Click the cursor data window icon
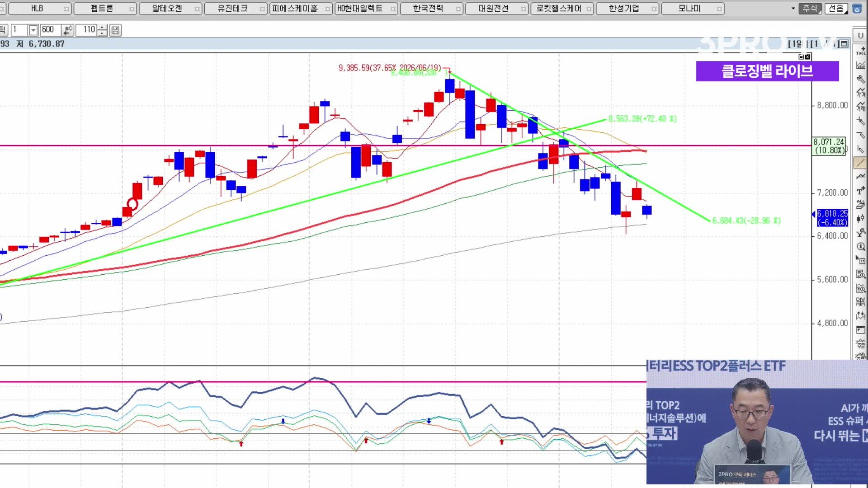Image resolution: width=868 pixels, height=488 pixels. pos(860,260)
